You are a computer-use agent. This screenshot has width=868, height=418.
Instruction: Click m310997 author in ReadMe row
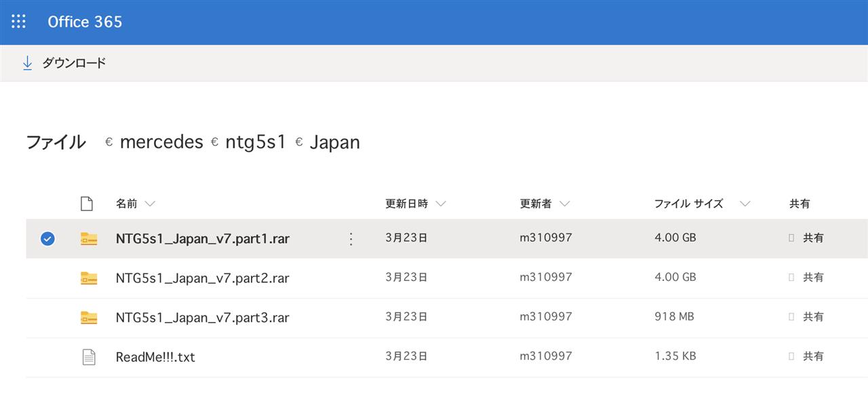(x=546, y=356)
